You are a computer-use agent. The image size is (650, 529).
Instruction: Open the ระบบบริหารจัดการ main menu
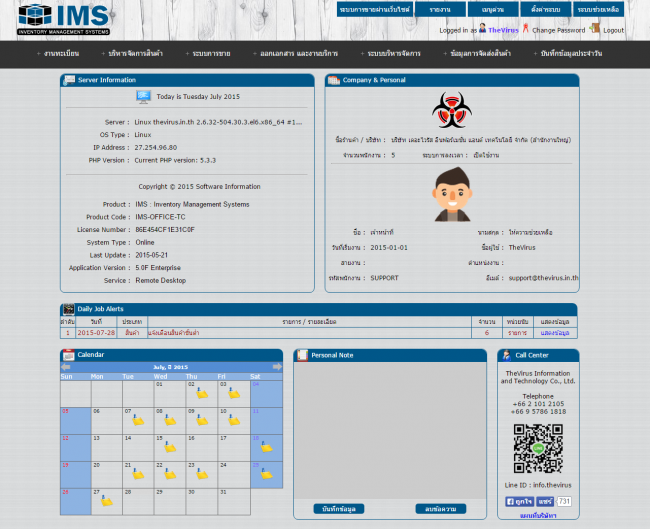point(393,53)
